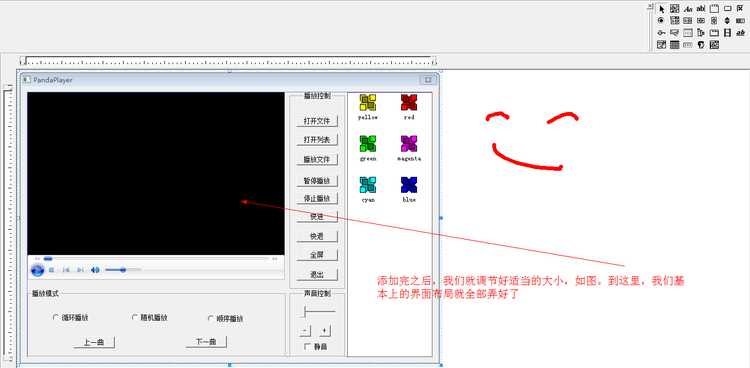Click the 全屏 fullscreen button
The image size is (750, 368).
coord(317,255)
